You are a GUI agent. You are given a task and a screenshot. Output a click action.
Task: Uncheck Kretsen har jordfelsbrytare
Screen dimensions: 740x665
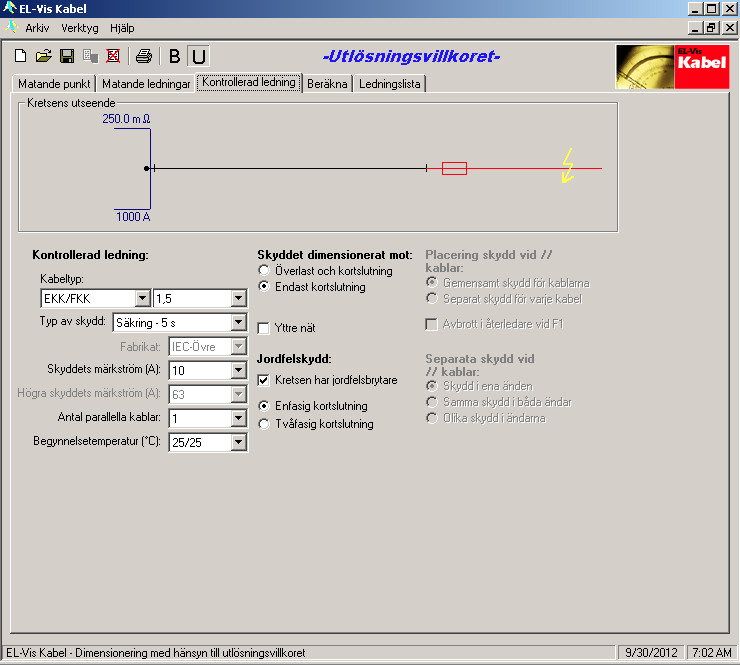pos(265,380)
